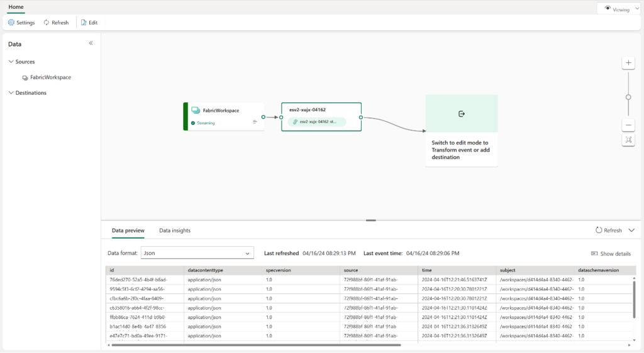Collapse the Sources tree section

point(11,62)
